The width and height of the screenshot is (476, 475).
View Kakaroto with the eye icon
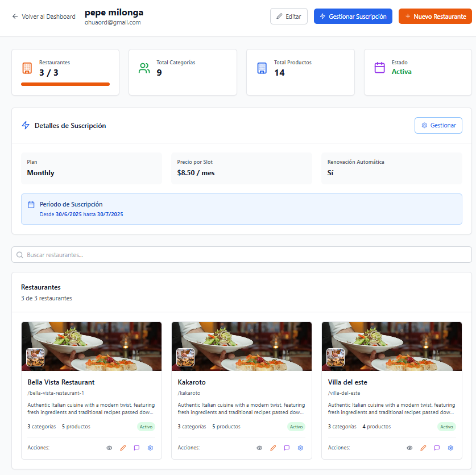pyautogui.click(x=259, y=448)
